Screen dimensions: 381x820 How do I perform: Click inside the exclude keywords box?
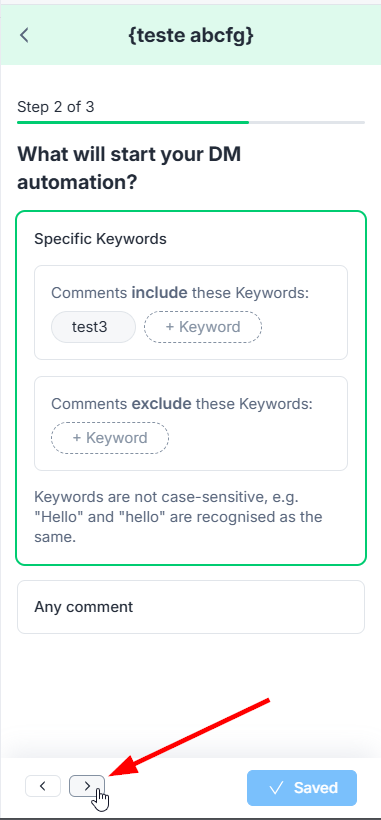[x=191, y=423]
